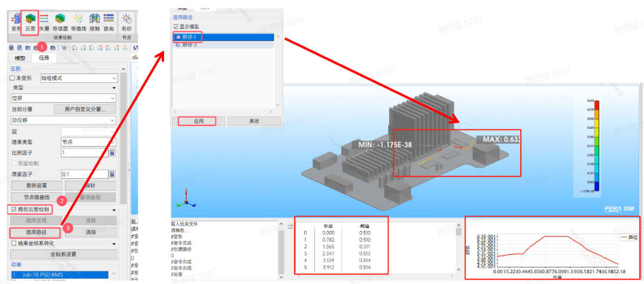This screenshot has width=644, height=284.
Task: Switch to the 模型 tab
Action: coord(20,58)
